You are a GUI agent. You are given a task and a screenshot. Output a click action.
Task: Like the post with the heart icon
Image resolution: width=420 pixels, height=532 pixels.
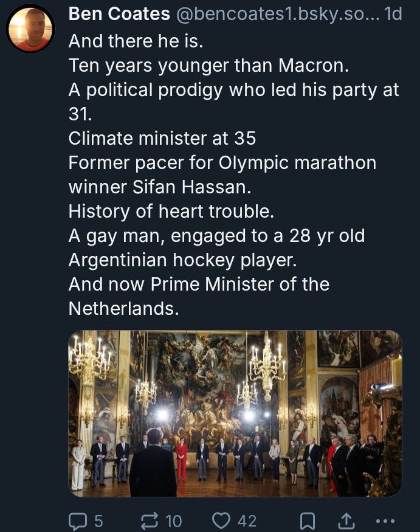pos(222,520)
